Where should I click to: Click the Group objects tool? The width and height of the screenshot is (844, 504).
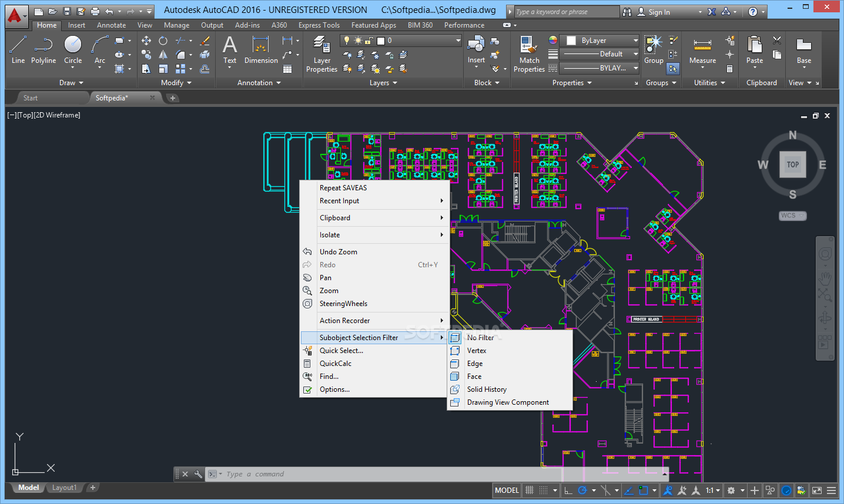tap(654, 50)
